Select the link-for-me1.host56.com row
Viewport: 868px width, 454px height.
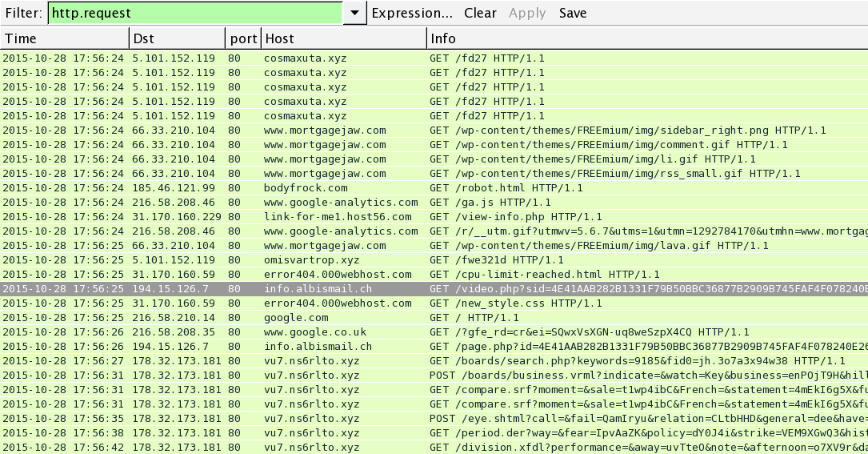(434, 217)
